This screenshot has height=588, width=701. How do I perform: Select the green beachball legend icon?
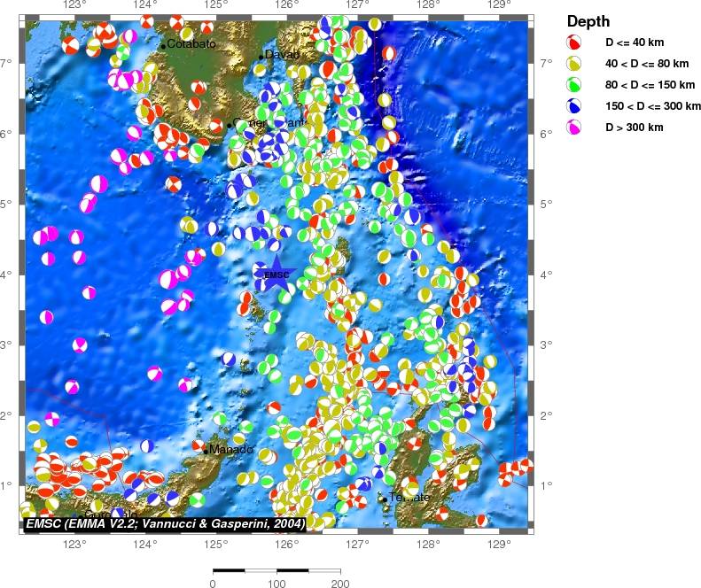tap(574, 85)
